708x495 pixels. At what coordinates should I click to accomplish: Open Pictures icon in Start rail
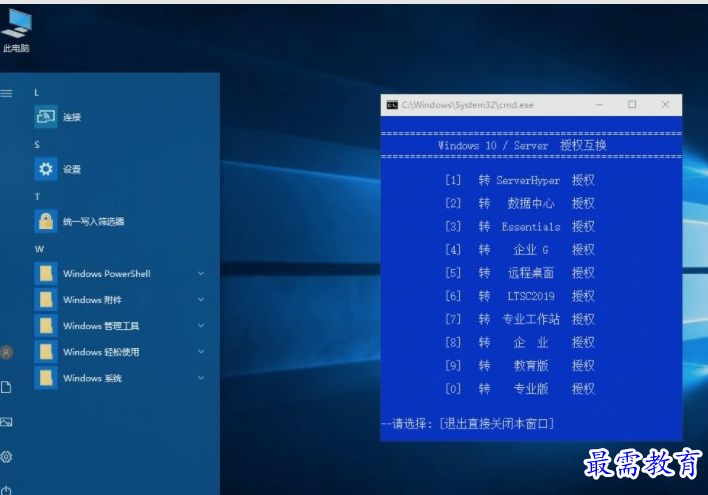6,422
